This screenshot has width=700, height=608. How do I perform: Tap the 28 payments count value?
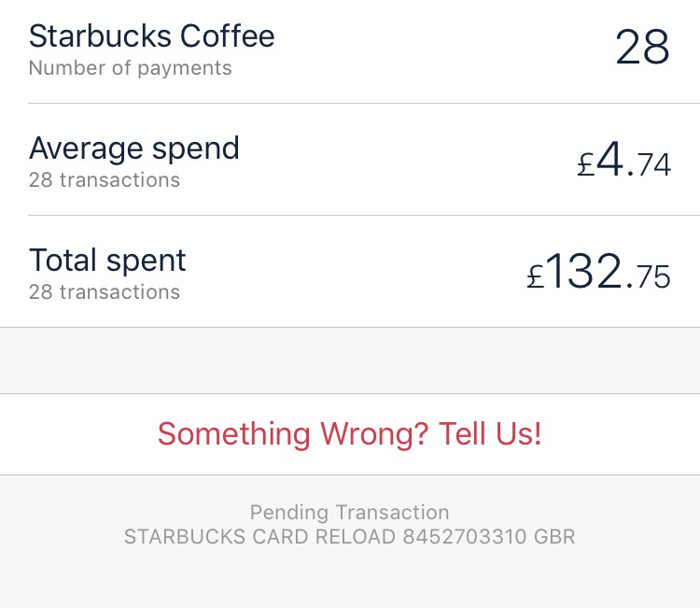pos(642,47)
